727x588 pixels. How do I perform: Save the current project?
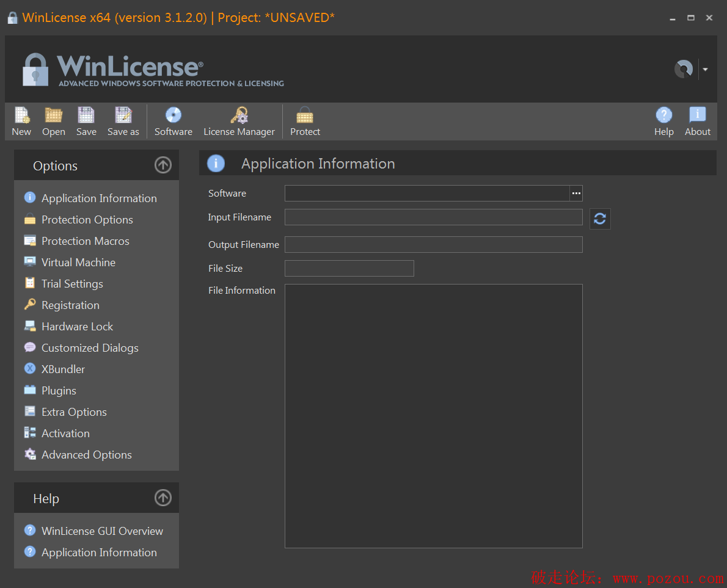pyautogui.click(x=86, y=122)
